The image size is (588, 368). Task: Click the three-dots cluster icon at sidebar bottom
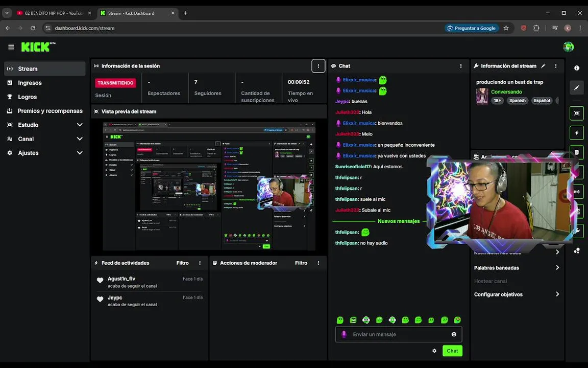pyautogui.click(x=577, y=250)
